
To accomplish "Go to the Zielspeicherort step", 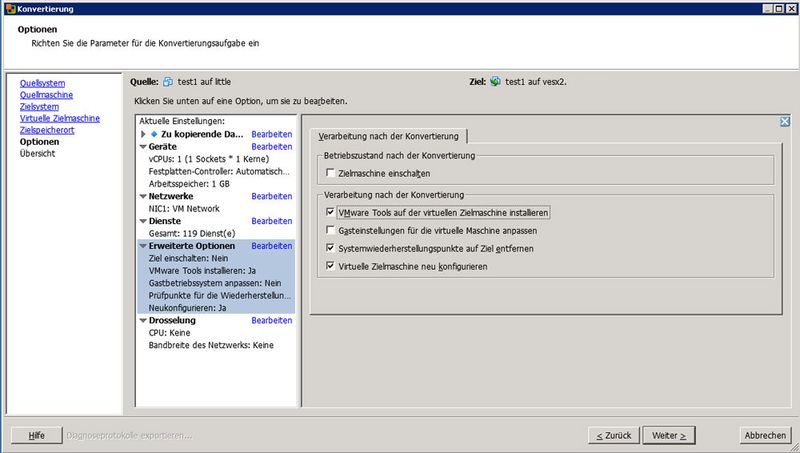I will coord(47,130).
